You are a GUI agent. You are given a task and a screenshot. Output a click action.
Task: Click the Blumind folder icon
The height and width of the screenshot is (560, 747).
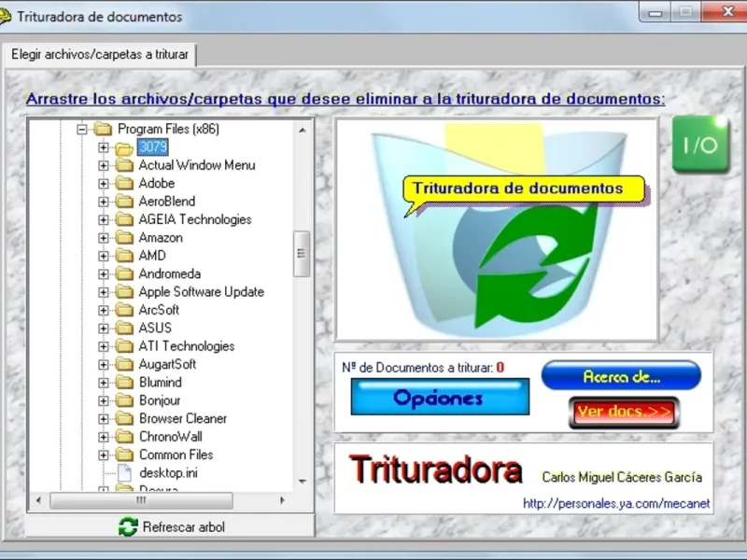click(x=124, y=383)
